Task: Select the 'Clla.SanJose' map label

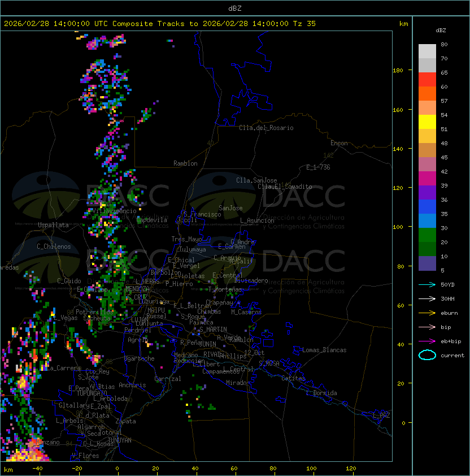Action: pyautogui.click(x=256, y=180)
